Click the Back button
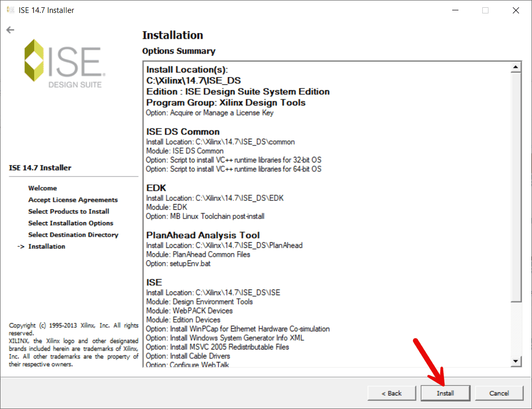Viewport: 532px width, 409px height. (391, 393)
